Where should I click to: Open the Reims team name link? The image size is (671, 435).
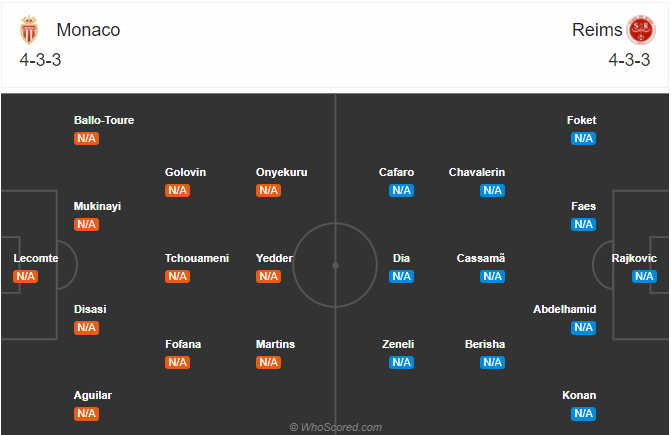click(x=597, y=30)
